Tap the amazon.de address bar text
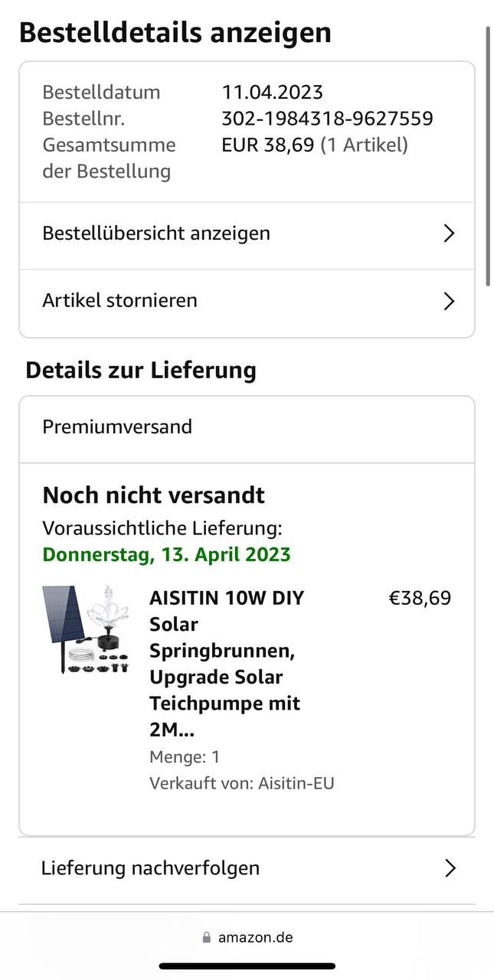Viewport: 494px width, 980px height. pos(255,938)
